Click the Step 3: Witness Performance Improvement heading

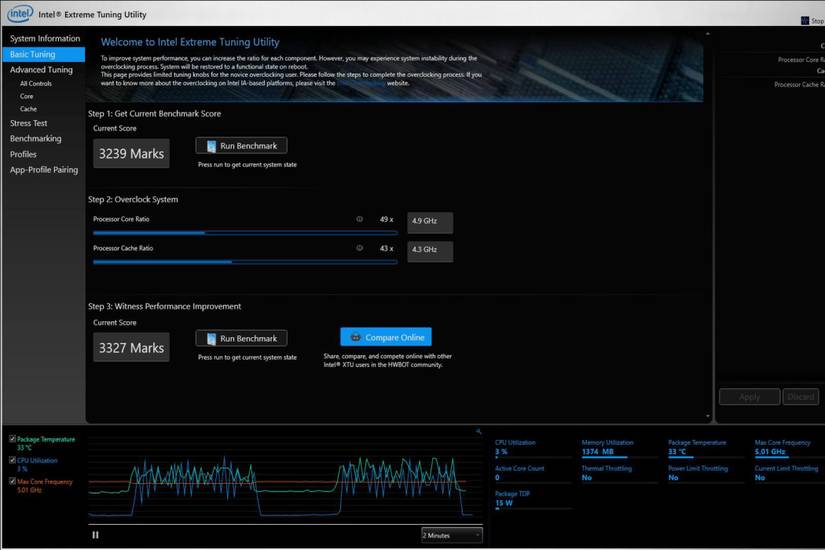[x=164, y=306]
